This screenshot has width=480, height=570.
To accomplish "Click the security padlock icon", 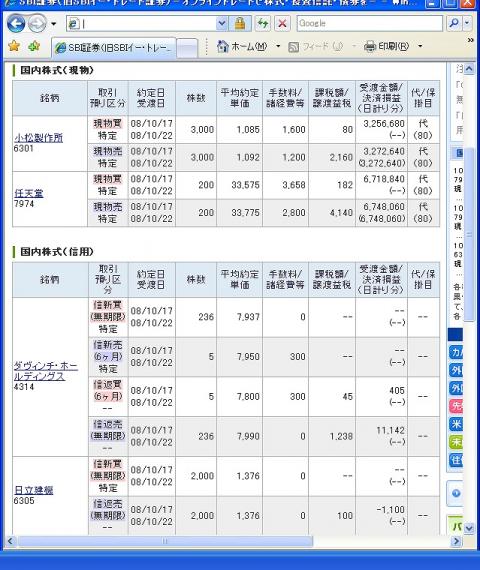I will pyautogui.click(x=240, y=24).
